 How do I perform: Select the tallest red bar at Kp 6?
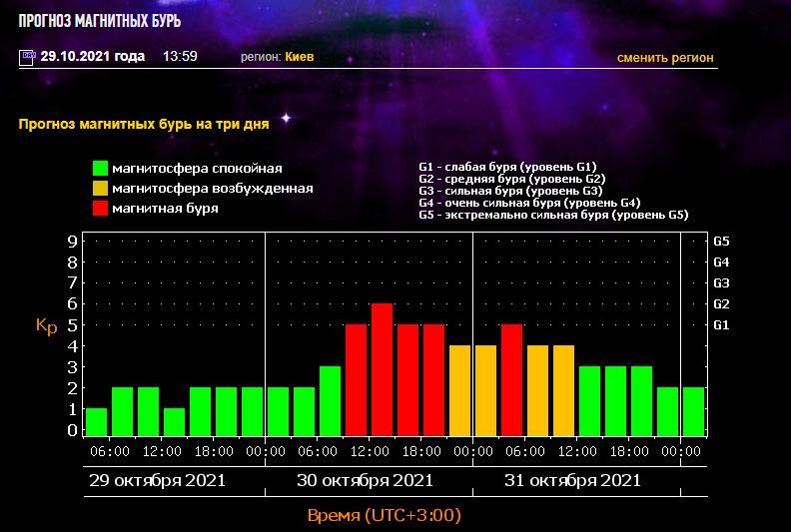click(382, 369)
